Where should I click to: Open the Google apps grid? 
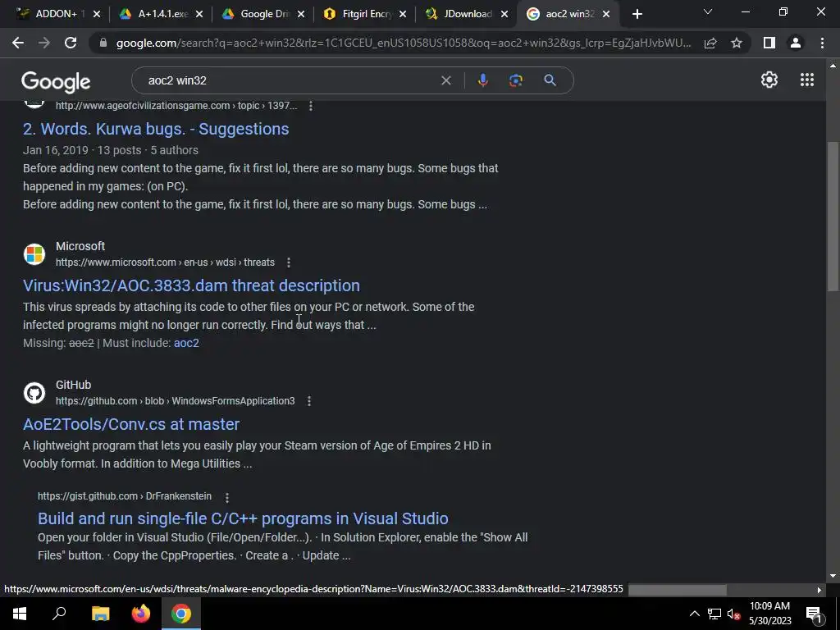click(807, 80)
